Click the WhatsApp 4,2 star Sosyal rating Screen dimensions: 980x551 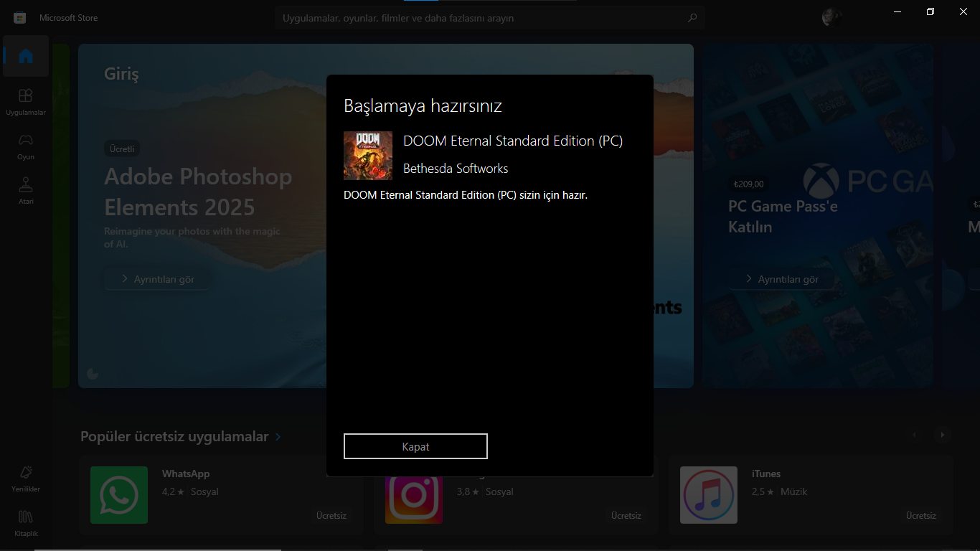(x=190, y=492)
